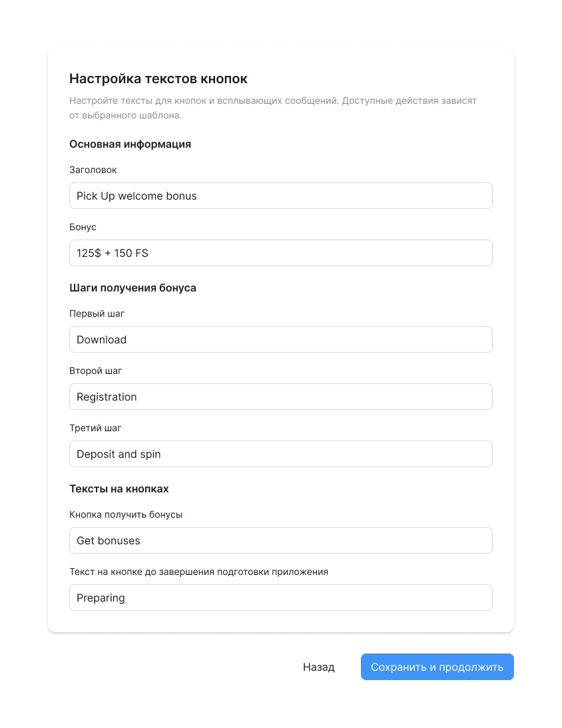
Task: Click the 'Шаги получения бонуса' section header
Action: (x=133, y=288)
